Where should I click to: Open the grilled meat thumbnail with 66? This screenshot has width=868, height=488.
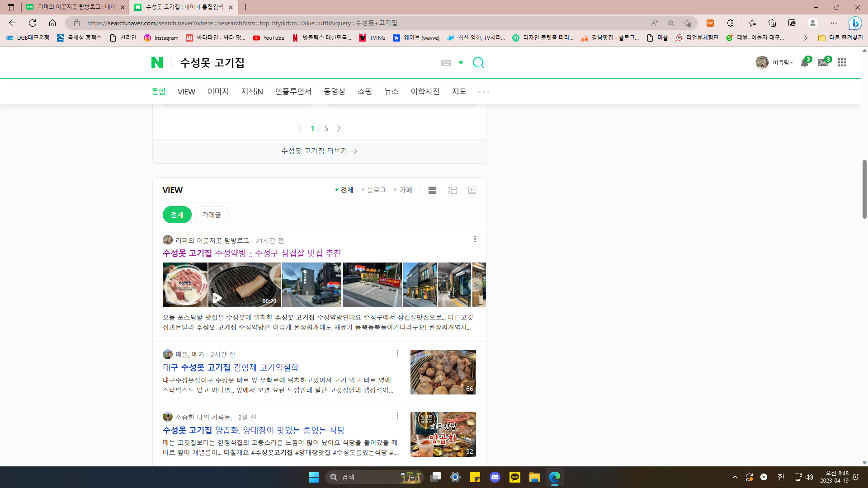[x=443, y=372]
